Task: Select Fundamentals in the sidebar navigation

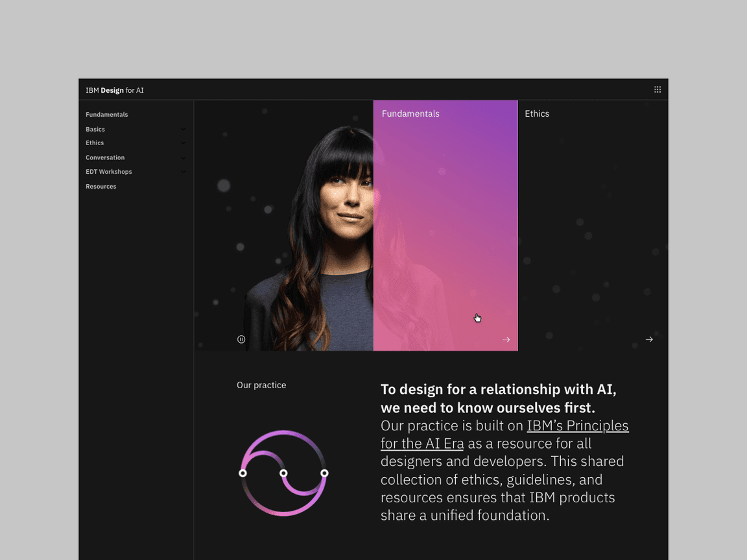Action: [107, 115]
